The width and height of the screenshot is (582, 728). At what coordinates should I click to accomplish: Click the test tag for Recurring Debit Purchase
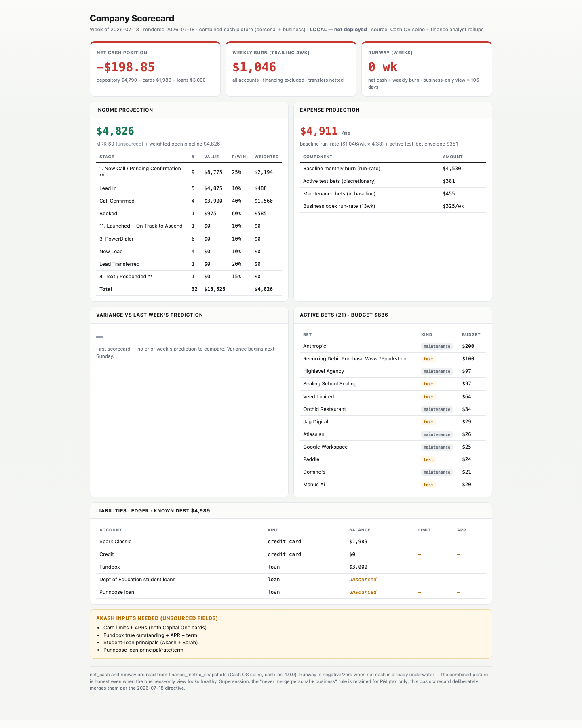tap(428, 359)
